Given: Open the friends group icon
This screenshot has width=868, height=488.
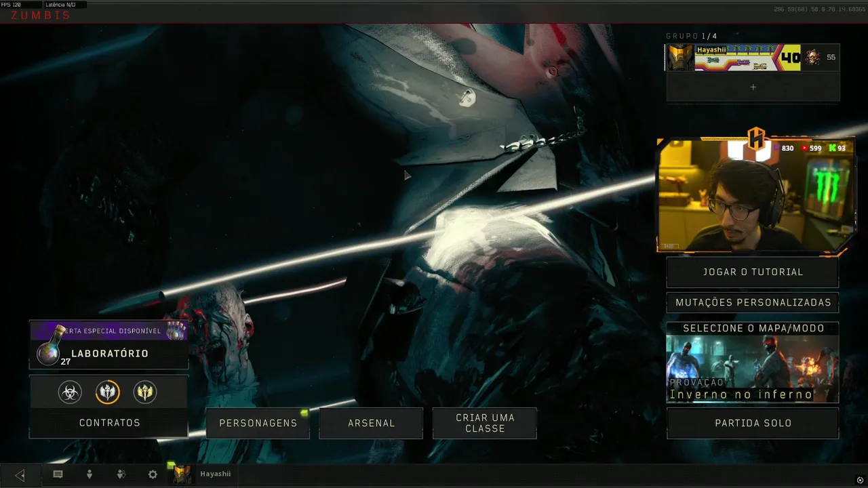Looking at the screenshot, I should pyautogui.click(x=121, y=474).
